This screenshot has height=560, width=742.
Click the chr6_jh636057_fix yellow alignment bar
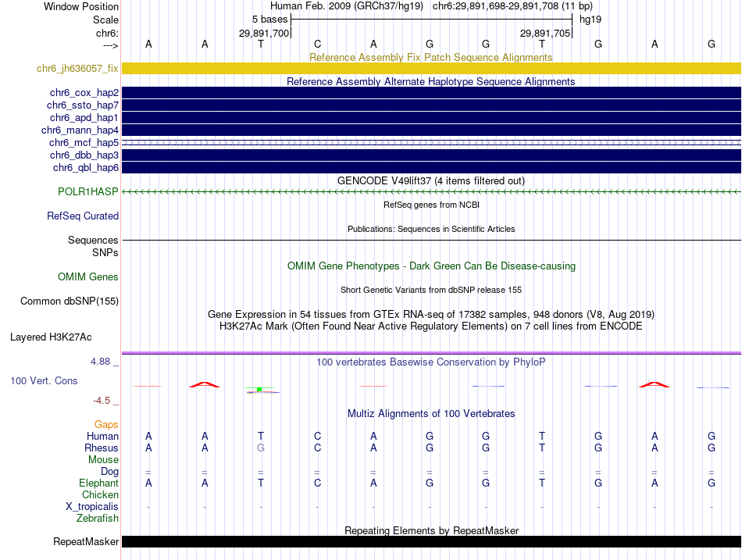(x=431, y=68)
